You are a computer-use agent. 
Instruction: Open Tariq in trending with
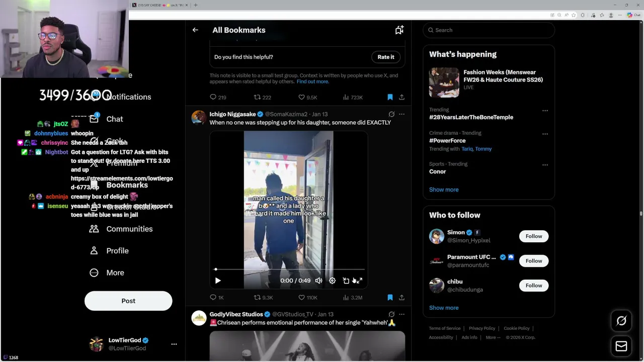pos(467,149)
